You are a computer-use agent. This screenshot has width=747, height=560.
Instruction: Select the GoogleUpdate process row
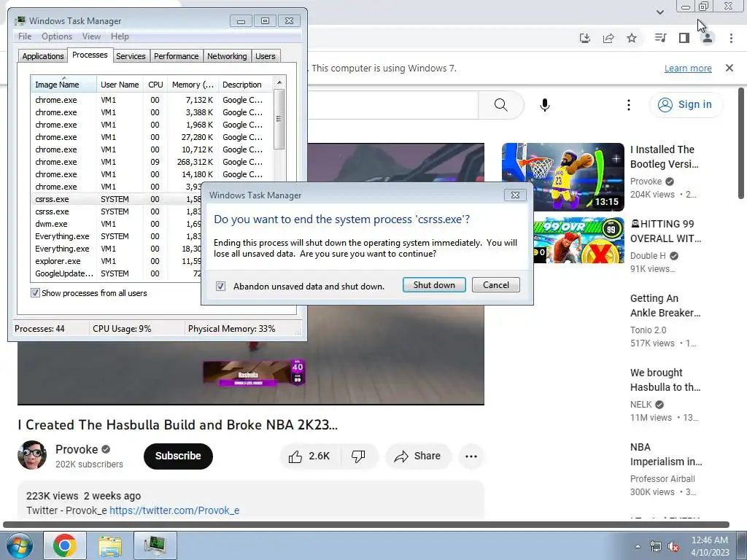pyautogui.click(x=116, y=273)
